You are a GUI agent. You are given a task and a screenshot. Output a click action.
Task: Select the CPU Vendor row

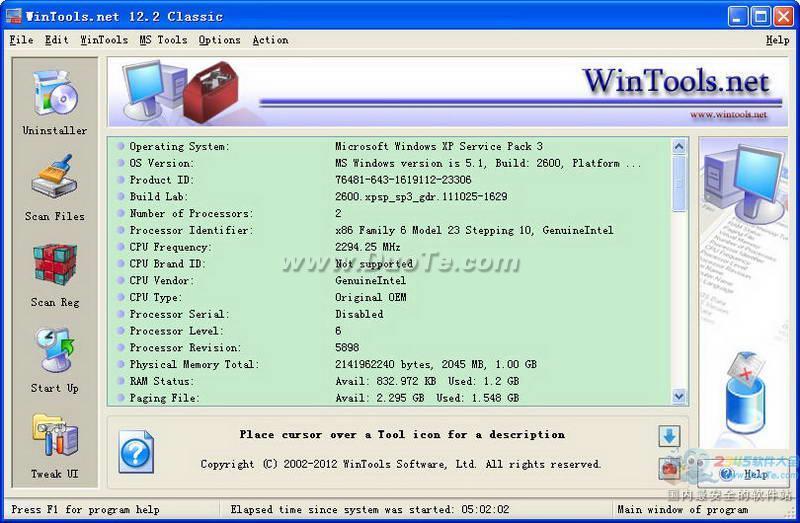(x=390, y=281)
